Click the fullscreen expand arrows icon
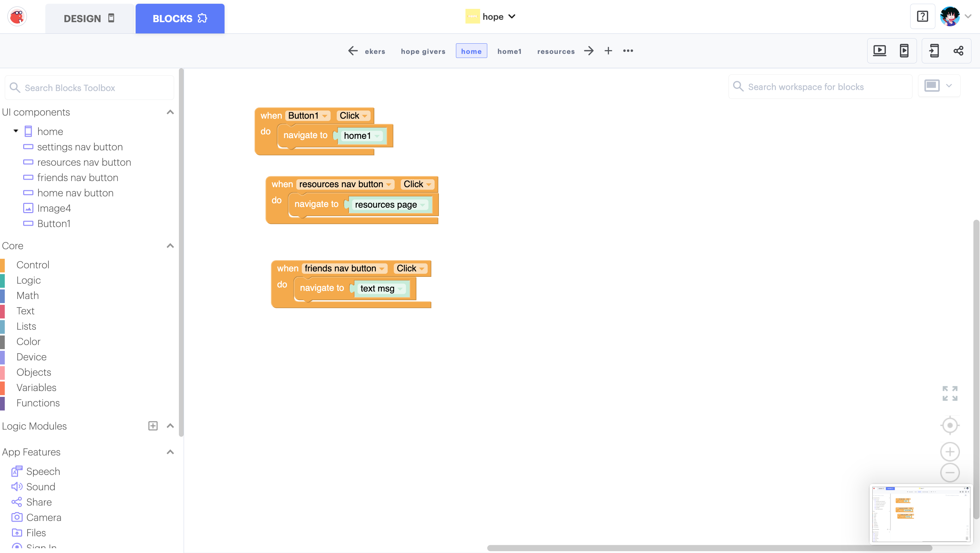Screen dimensions: 980x553 [950, 393]
